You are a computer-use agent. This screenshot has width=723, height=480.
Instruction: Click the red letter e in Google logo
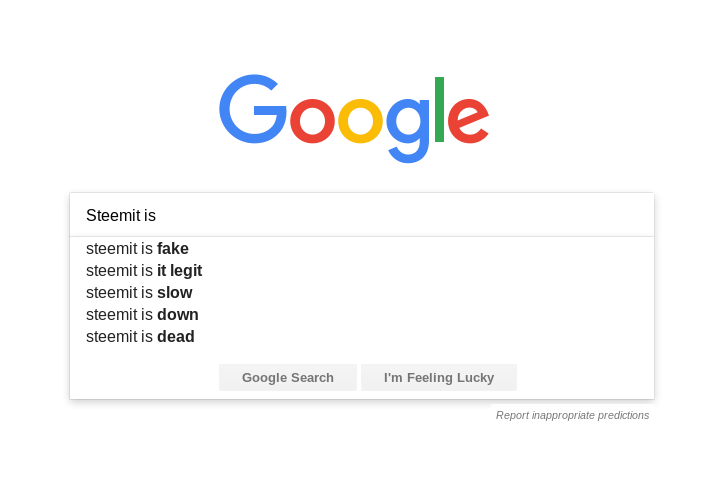(x=468, y=121)
